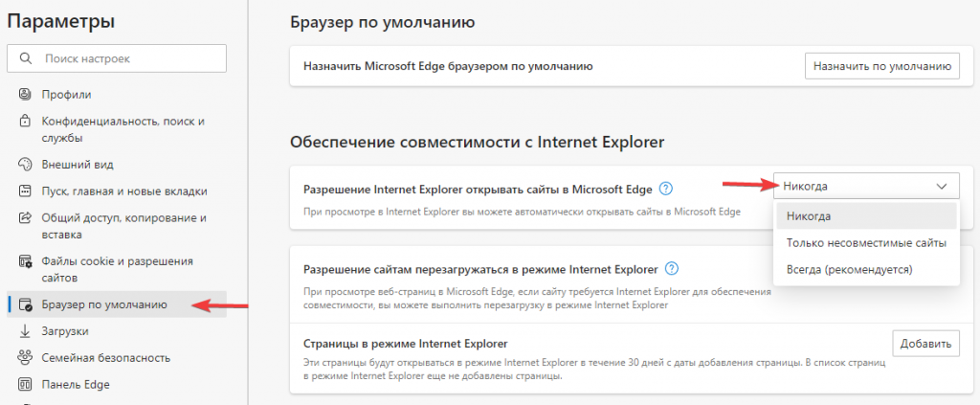Click the Поиск настроек search field
Screen dimensions: 980x405
coord(116,58)
